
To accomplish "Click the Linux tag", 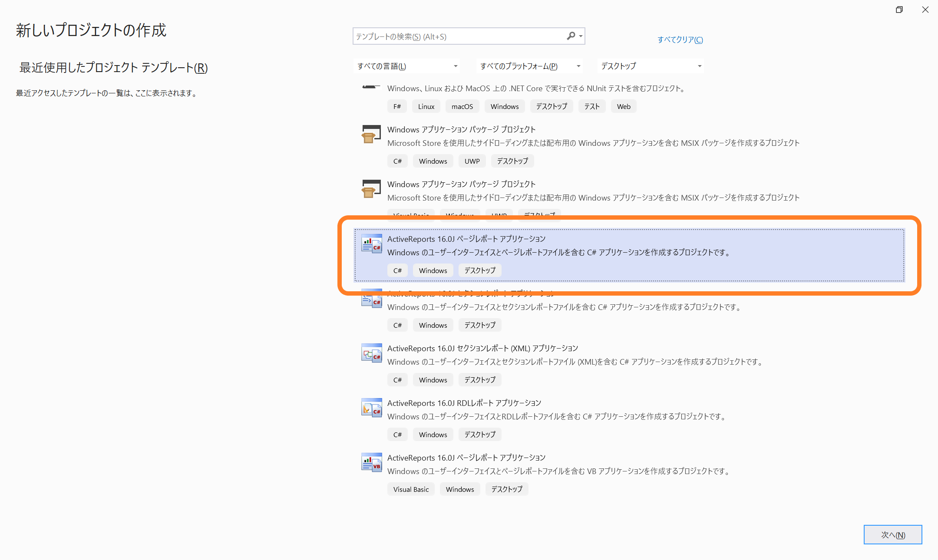I will coord(426,106).
